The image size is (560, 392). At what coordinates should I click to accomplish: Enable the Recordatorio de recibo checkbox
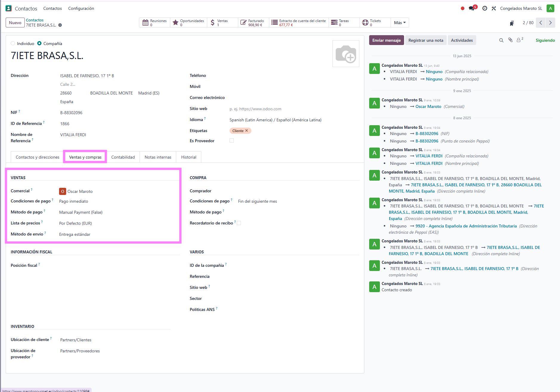(239, 223)
